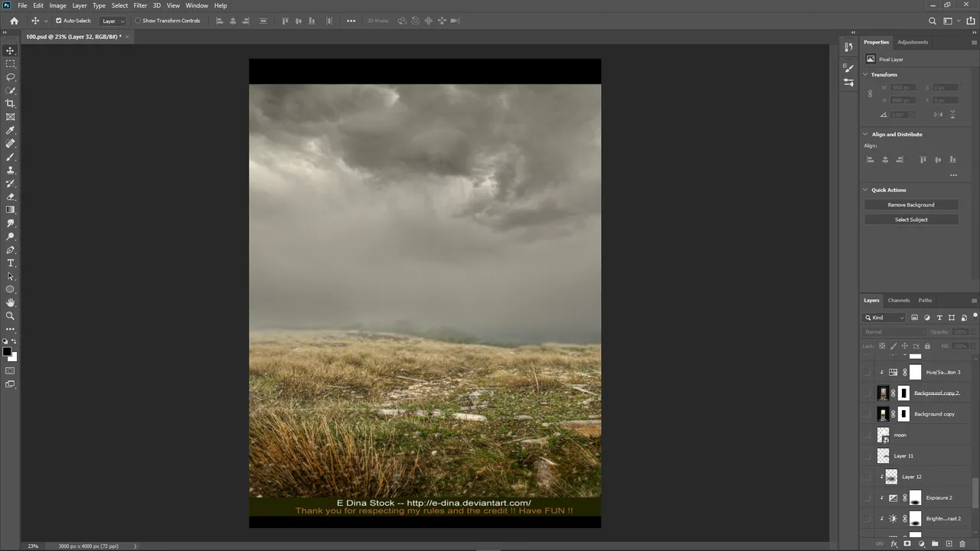Click the create new group folder icon
The image size is (980, 551).
[x=935, y=544]
